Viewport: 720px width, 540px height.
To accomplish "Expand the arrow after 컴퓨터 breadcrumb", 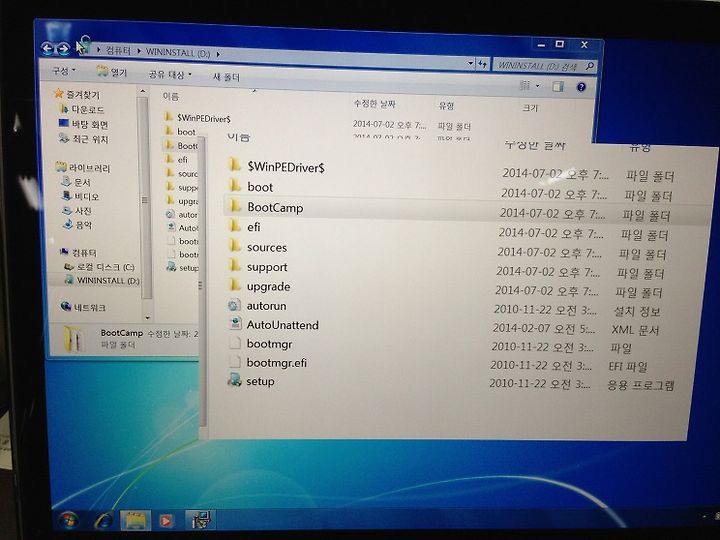I will point(139,51).
